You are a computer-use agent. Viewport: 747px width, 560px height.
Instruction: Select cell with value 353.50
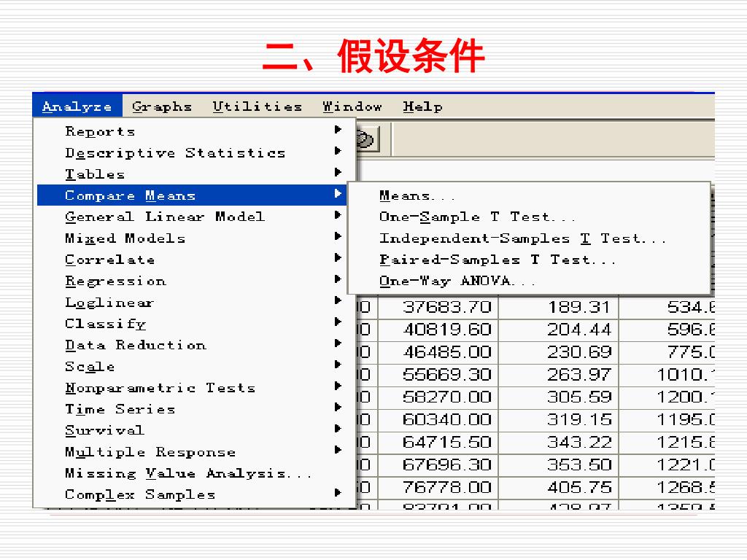pos(558,464)
